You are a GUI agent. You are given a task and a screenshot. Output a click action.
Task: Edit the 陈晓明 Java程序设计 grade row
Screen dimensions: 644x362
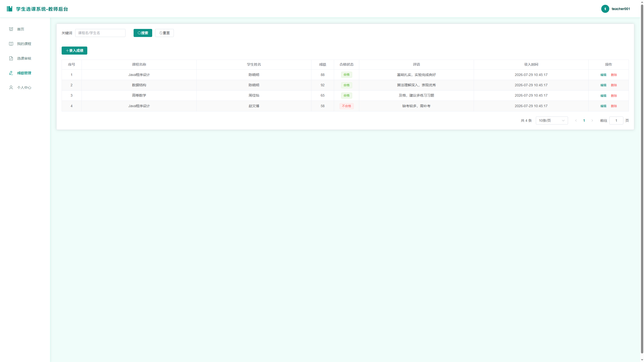(x=603, y=75)
